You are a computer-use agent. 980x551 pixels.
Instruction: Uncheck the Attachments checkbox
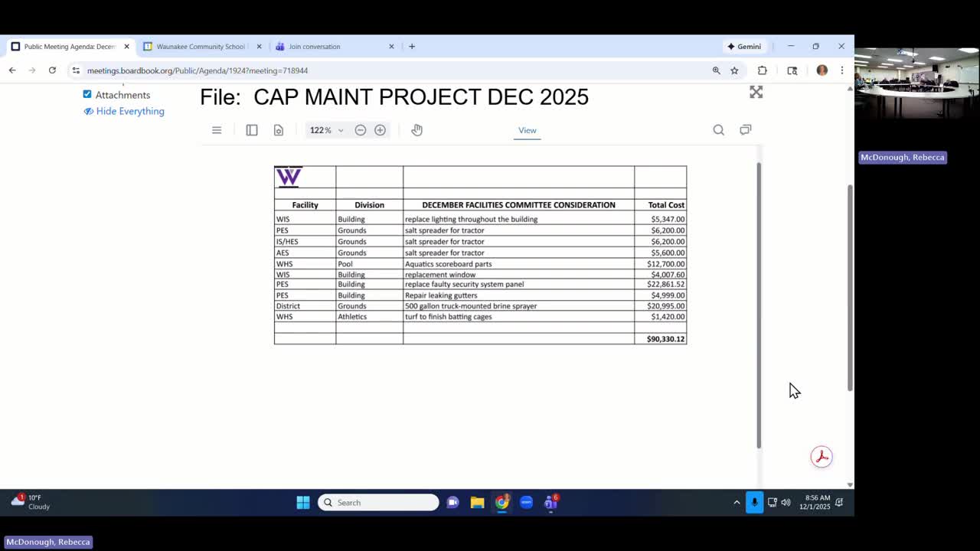(x=87, y=94)
